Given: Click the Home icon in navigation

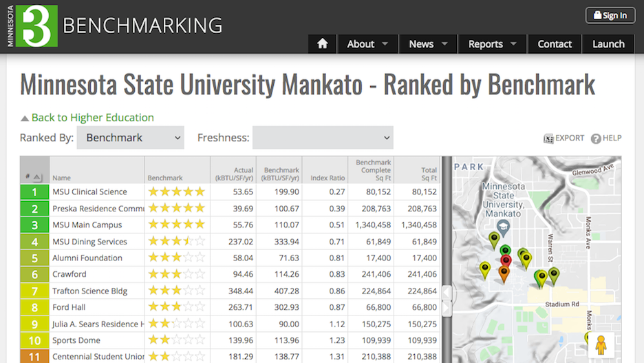Looking at the screenshot, I should pos(323,43).
